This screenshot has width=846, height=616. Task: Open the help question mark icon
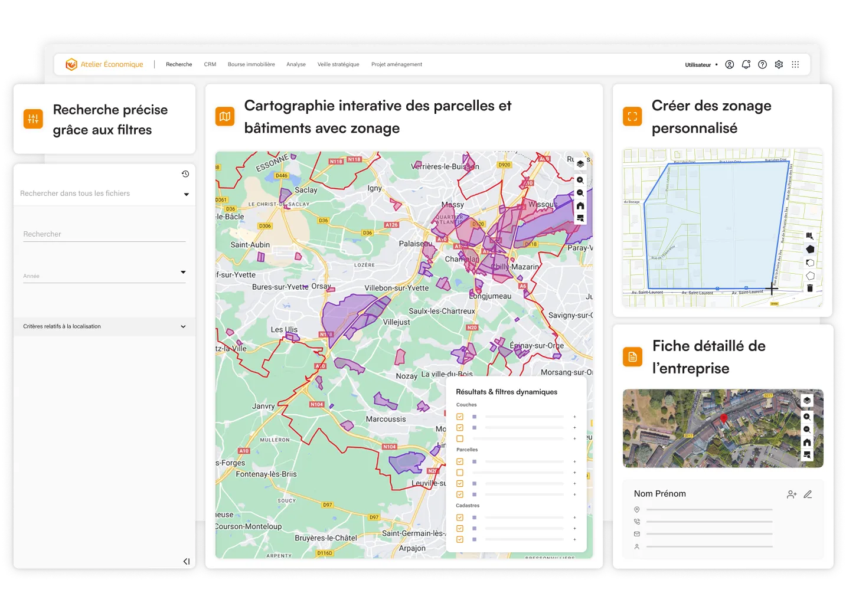point(763,65)
